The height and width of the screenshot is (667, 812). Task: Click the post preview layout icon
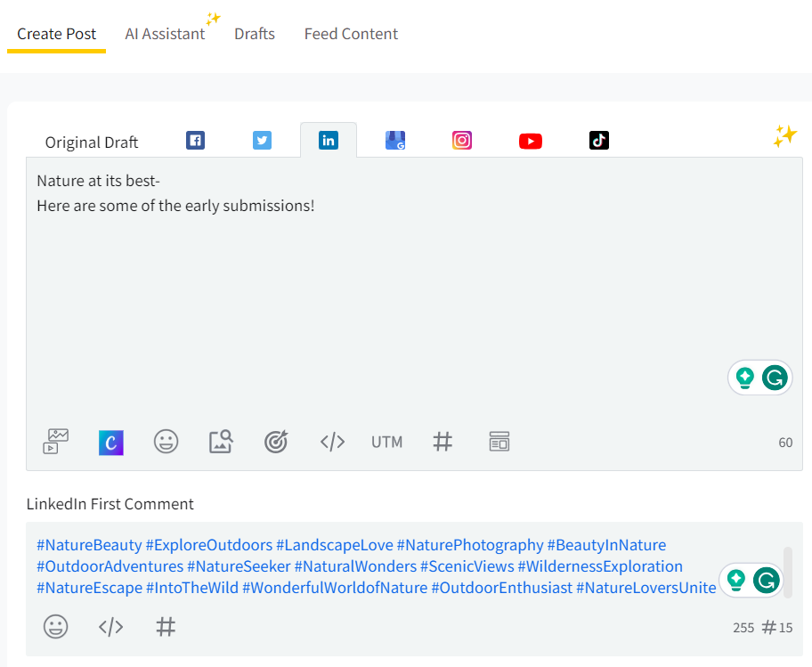point(499,442)
